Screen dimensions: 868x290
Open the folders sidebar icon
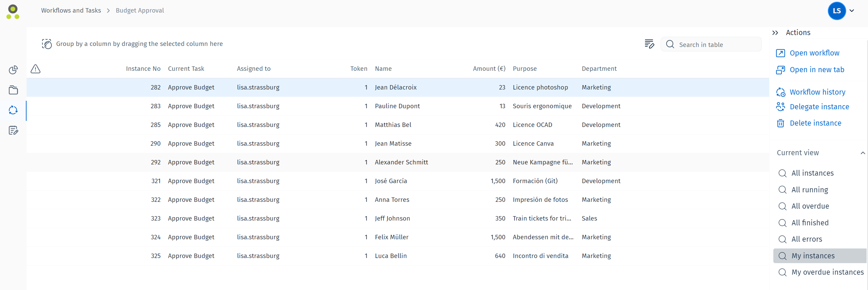pos(13,90)
